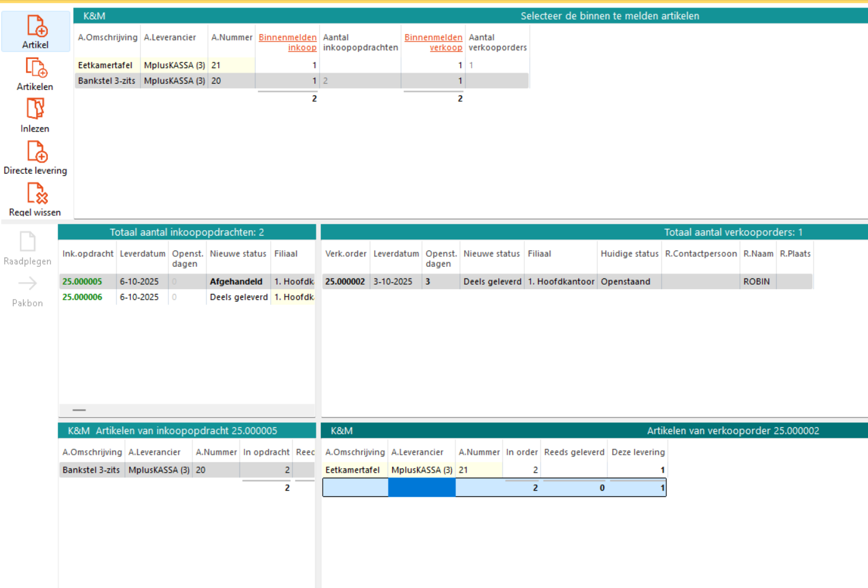Viewport: 868px width, 588px height.
Task: Click the A.Omschrijving header in top grid
Action: (x=107, y=37)
